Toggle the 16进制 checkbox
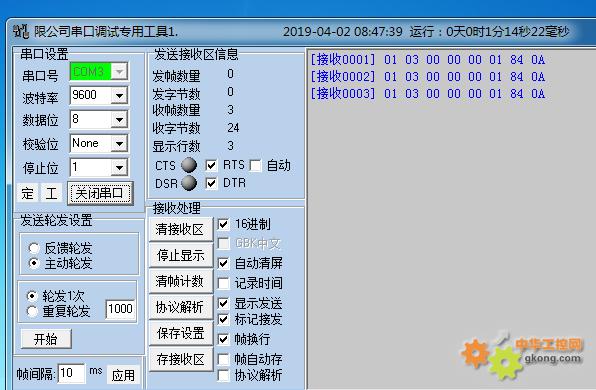Image resolution: width=596 pixels, height=390 pixels. [x=224, y=224]
